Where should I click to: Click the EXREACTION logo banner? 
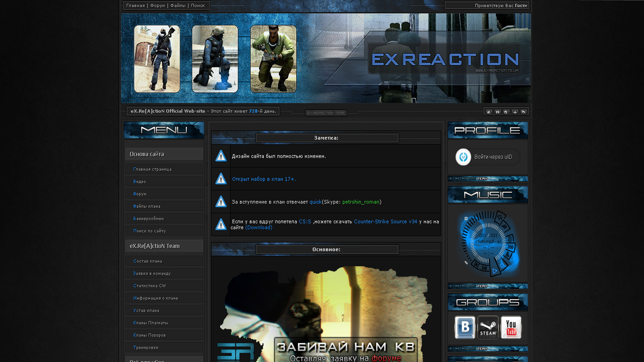pos(444,59)
